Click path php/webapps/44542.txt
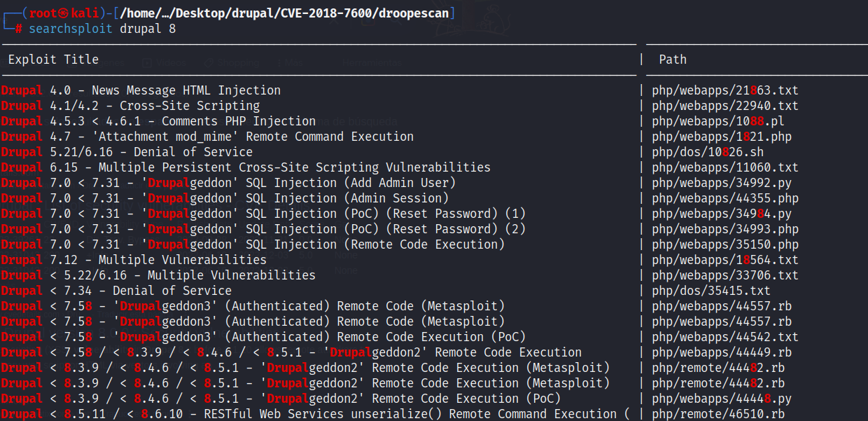 [725, 337]
